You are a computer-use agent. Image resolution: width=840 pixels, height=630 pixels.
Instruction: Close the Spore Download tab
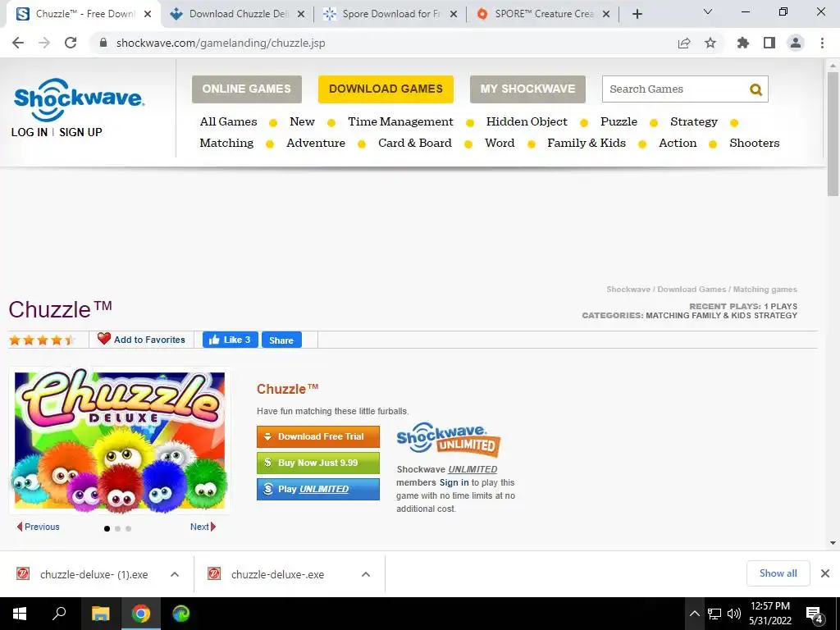coord(454,15)
